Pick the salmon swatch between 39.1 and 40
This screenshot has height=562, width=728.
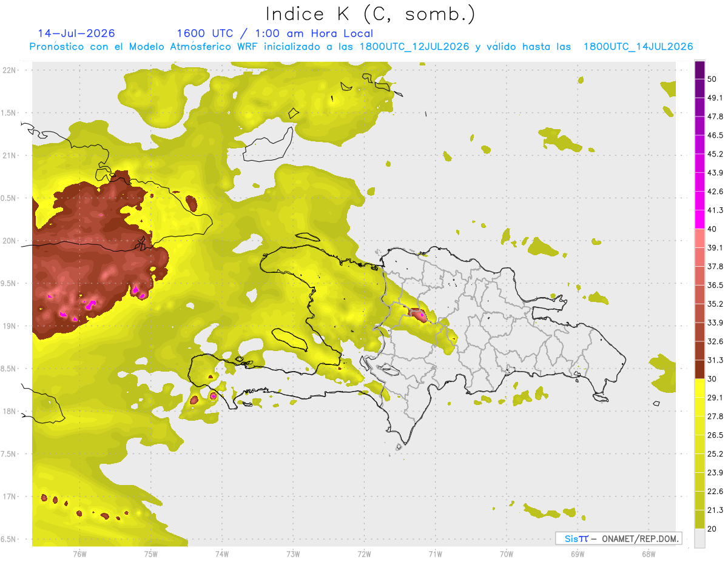click(x=699, y=238)
